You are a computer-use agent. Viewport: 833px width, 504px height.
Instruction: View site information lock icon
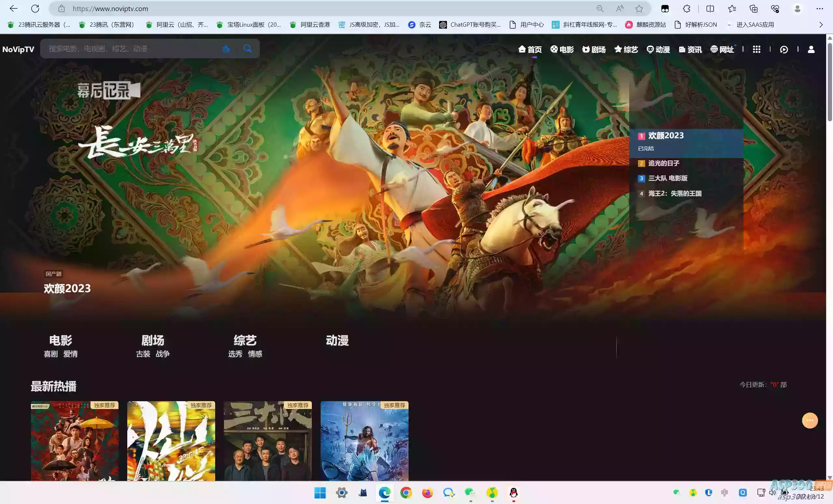(x=62, y=9)
